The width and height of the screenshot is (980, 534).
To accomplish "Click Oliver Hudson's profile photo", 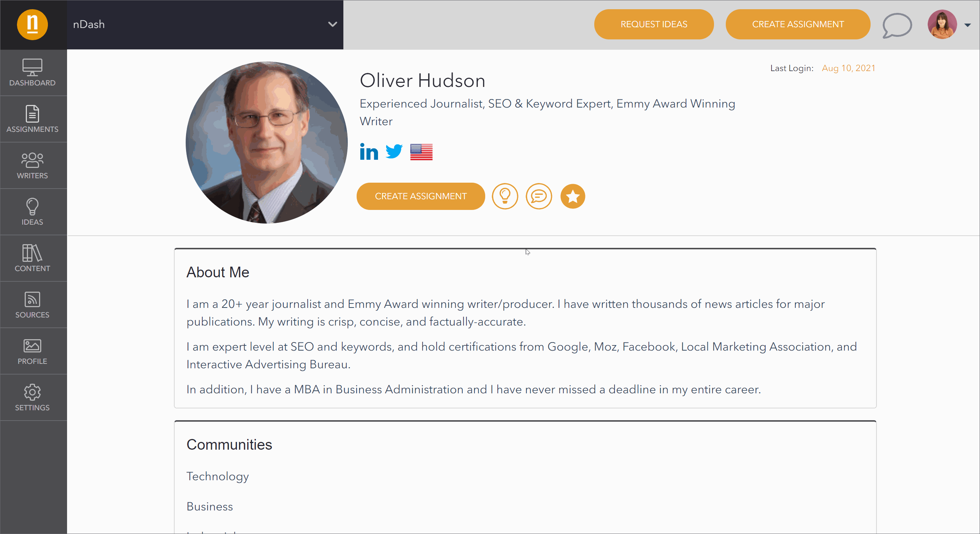I will (x=266, y=143).
